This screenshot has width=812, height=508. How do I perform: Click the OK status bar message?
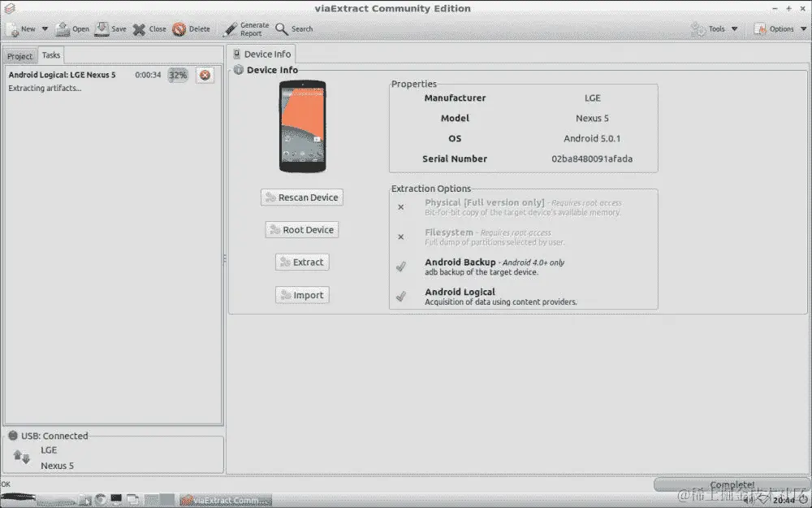pyautogui.click(x=5, y=484)
